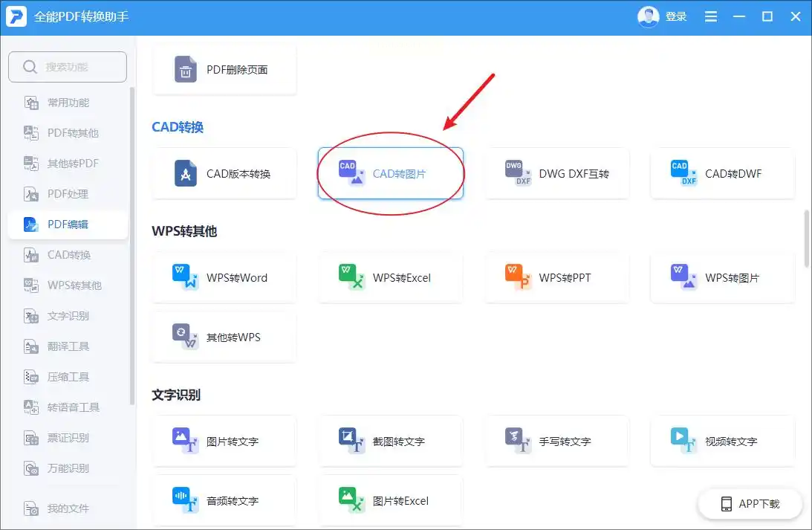Go to 转语音工具 in the sidebar
This screenshot has height=530, width=812.
[68, 407]
